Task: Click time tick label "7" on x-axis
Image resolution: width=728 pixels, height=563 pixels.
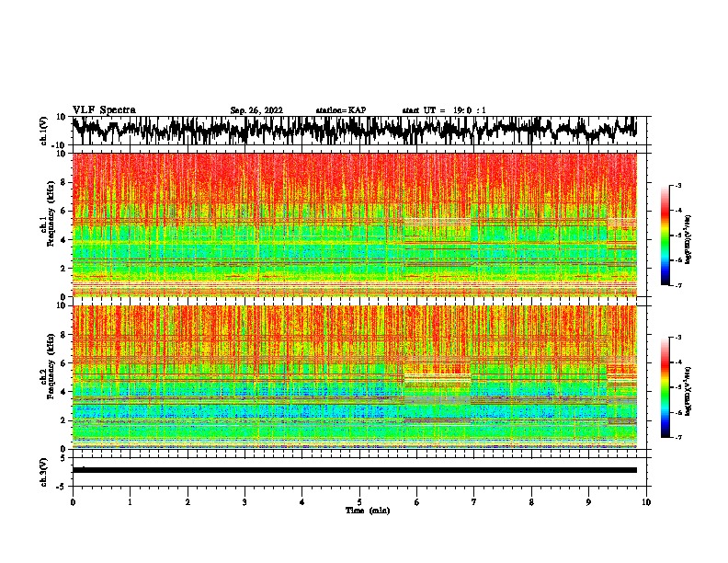Action: tap(474, 502)
